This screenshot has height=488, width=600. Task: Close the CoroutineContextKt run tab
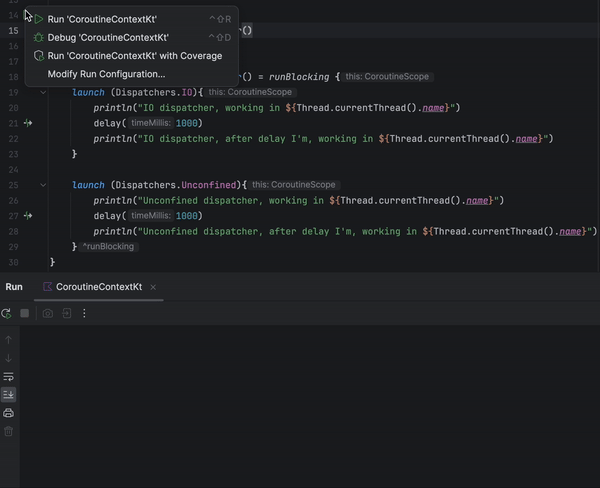click(155, 287)
